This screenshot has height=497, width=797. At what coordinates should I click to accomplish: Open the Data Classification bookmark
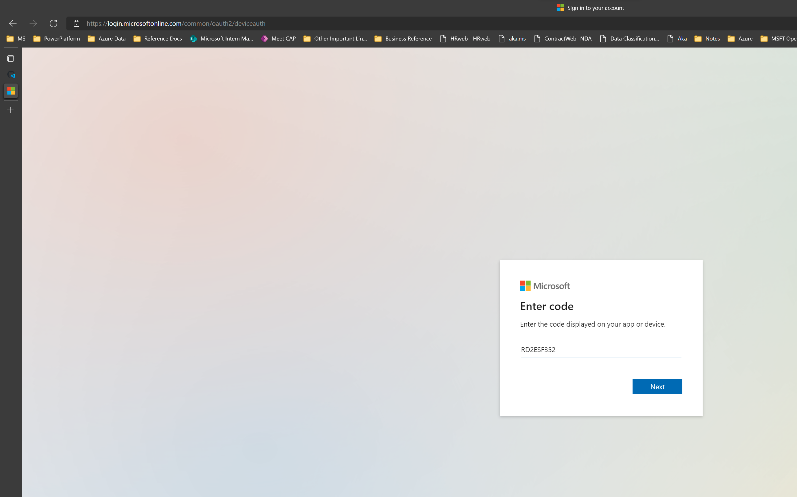(x=628, y=39)
